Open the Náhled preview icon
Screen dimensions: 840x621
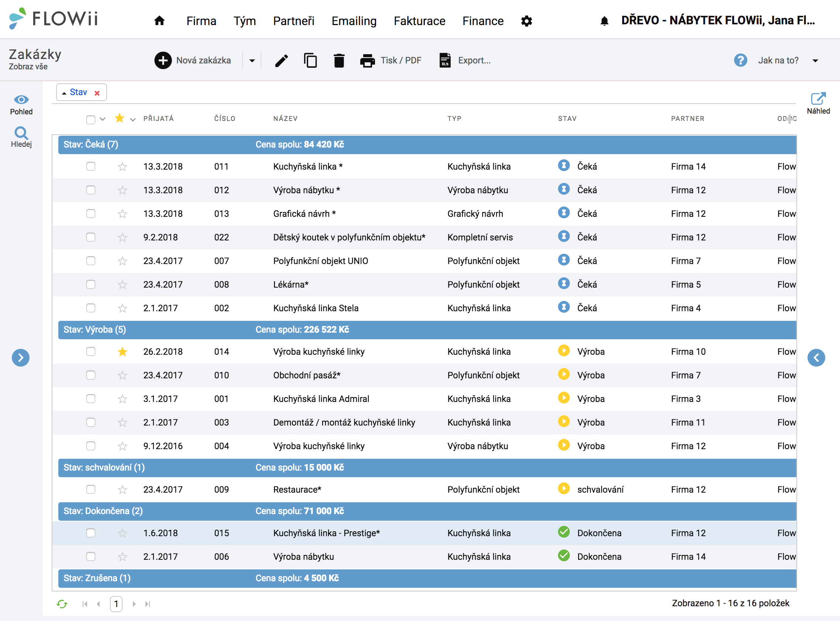coord(818,103)
